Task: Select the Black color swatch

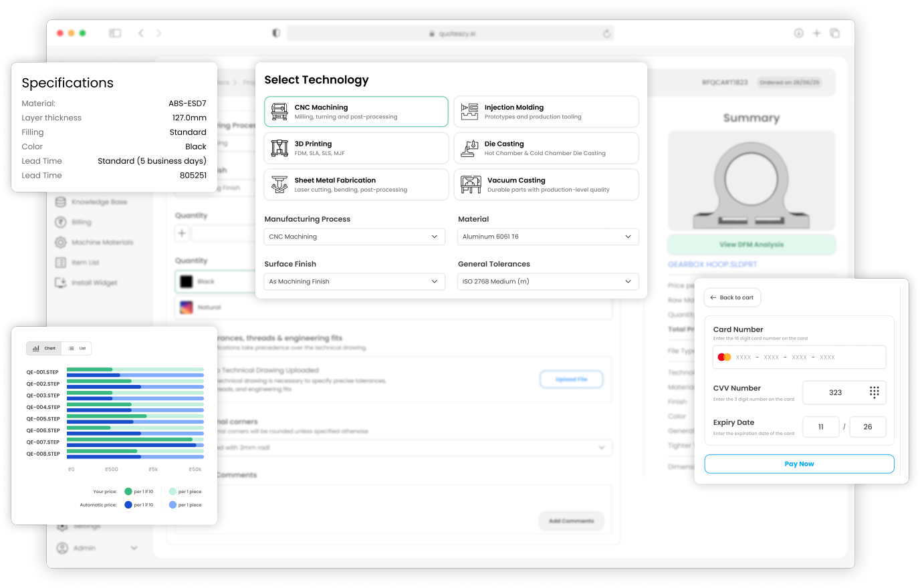Action: [x=187, y=281]
